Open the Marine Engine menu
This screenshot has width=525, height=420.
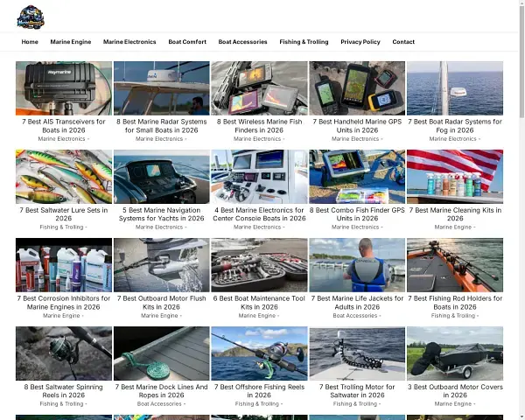click(70, 42)
